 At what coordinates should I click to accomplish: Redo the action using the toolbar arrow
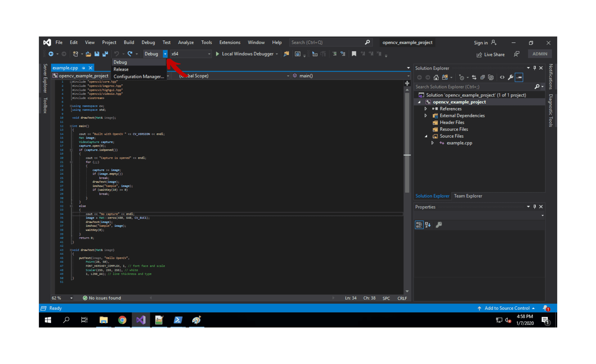130,54
